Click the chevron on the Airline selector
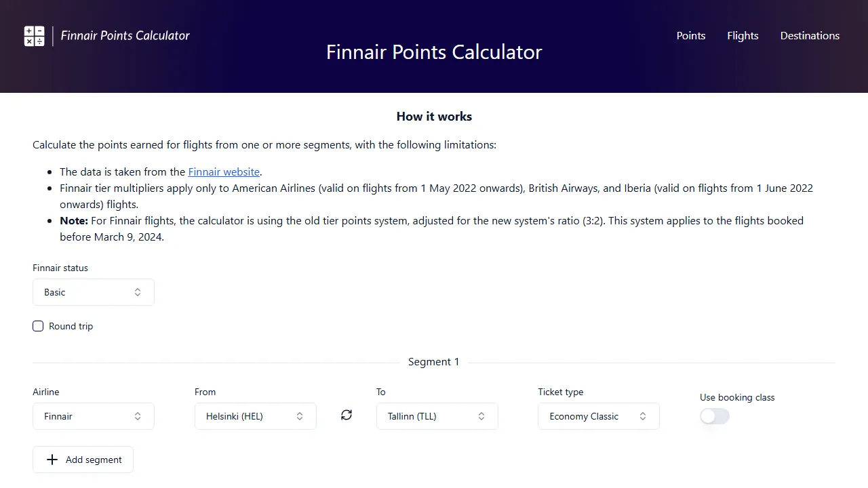This screenshot has width=868, height=488. click(138, 416)
